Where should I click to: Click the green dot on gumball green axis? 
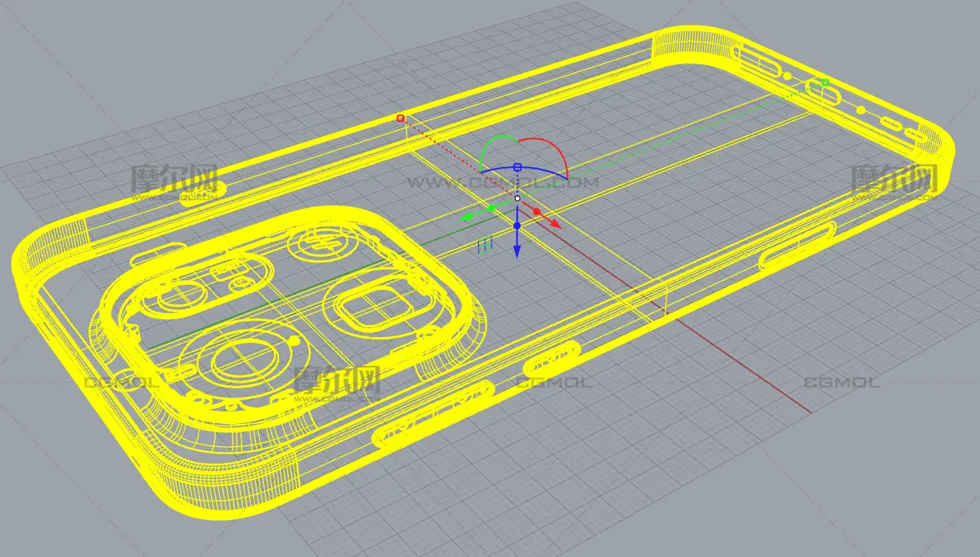(x=492, y=208)
